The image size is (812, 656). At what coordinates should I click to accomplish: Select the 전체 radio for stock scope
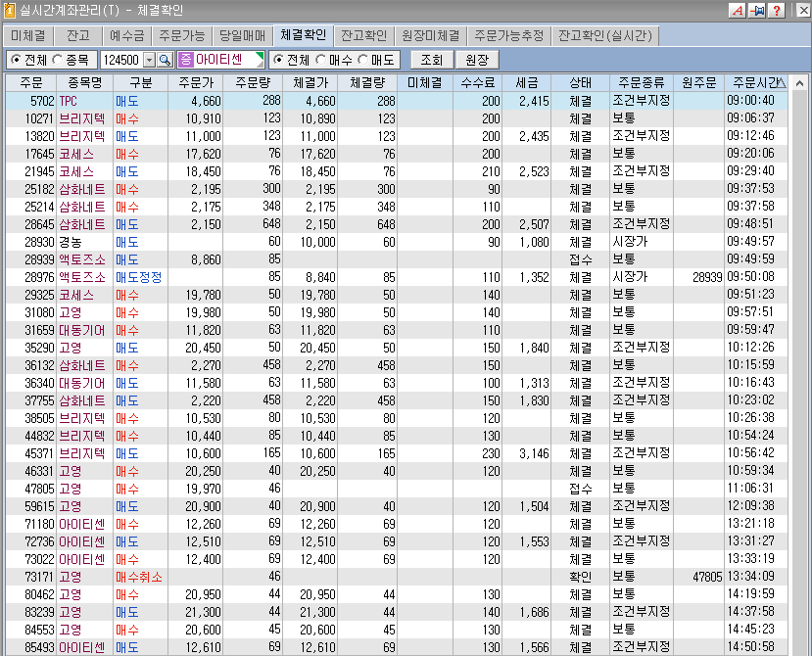pyautogui.click(x=16, y=60)
